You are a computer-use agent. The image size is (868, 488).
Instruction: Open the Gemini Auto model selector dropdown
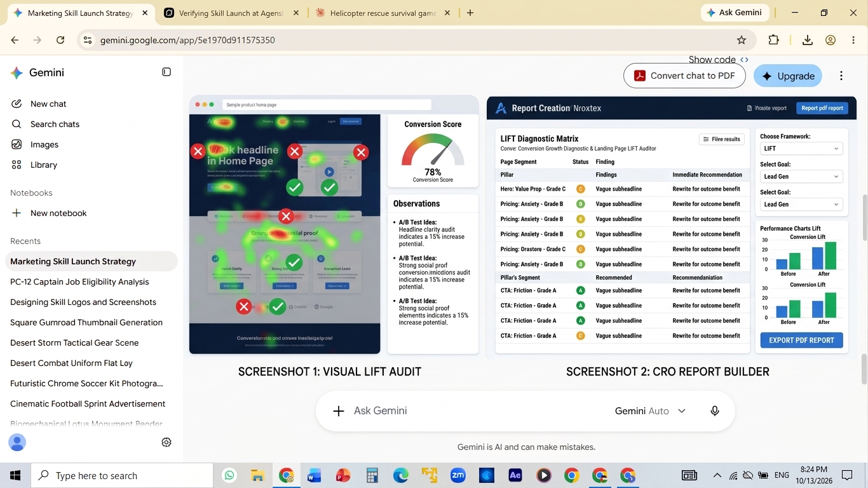pos(650,411)
